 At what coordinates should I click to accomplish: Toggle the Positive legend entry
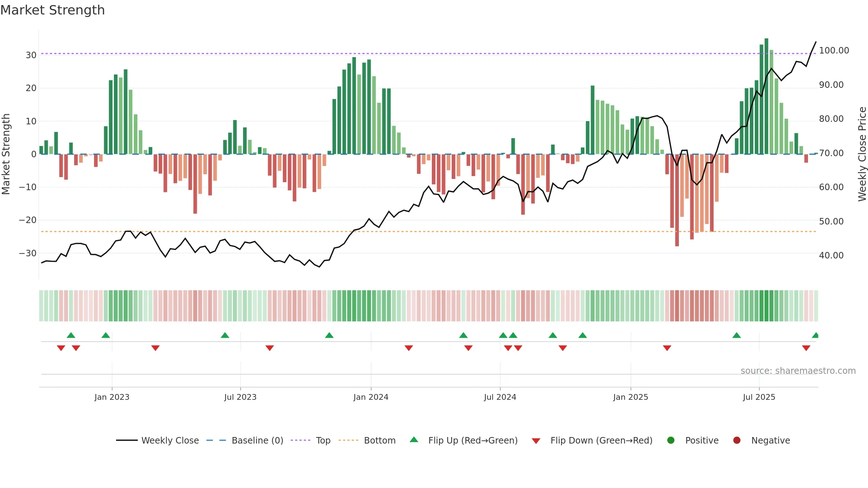pos(693,440)
